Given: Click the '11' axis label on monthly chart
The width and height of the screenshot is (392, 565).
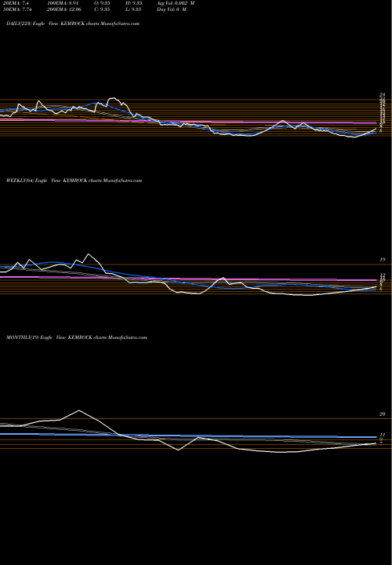Looking at the screenshot, I should point(383,435).
